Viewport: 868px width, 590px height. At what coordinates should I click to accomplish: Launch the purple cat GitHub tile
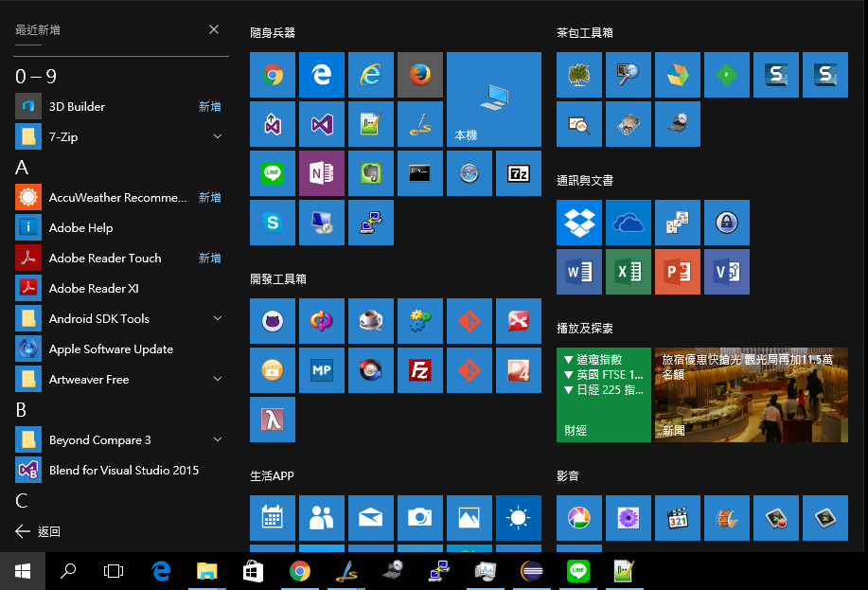273,321
